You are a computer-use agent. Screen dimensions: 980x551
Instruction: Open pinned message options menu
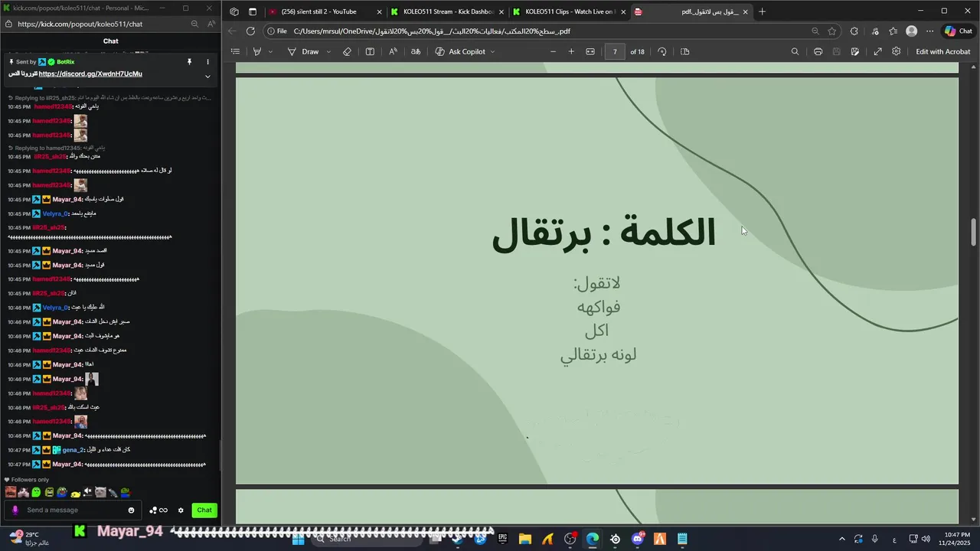[x=207, y=61]
